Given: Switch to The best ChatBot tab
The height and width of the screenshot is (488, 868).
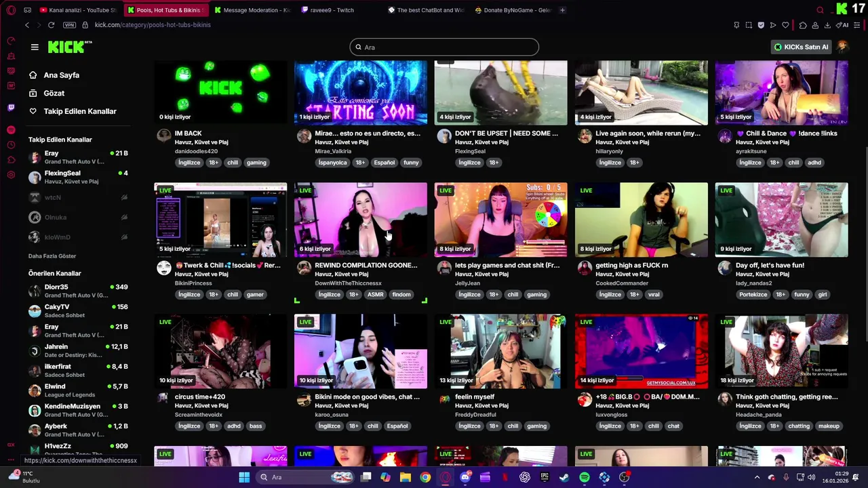Looking at the screenshot, I should click(x=426, y=10).
